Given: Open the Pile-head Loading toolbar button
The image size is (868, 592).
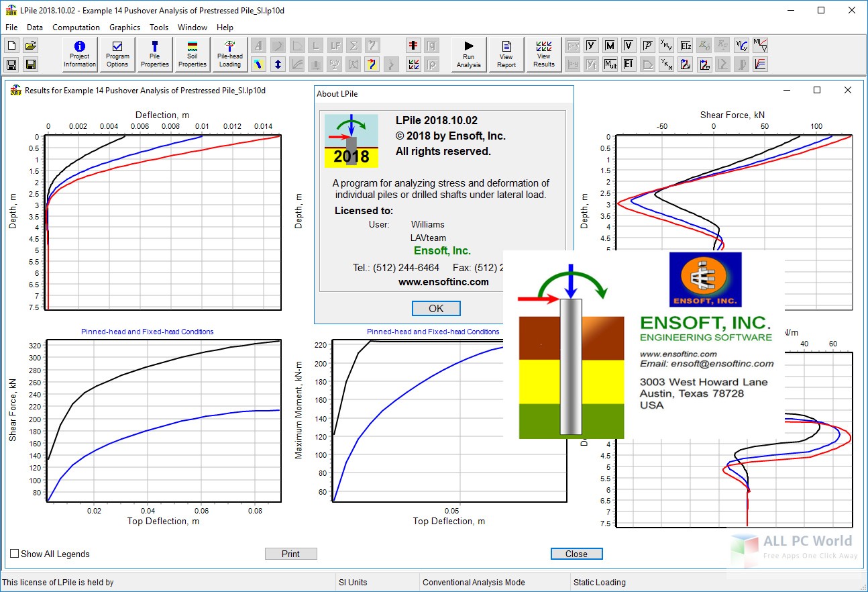Looking at the screenshot, I should 230,54.
